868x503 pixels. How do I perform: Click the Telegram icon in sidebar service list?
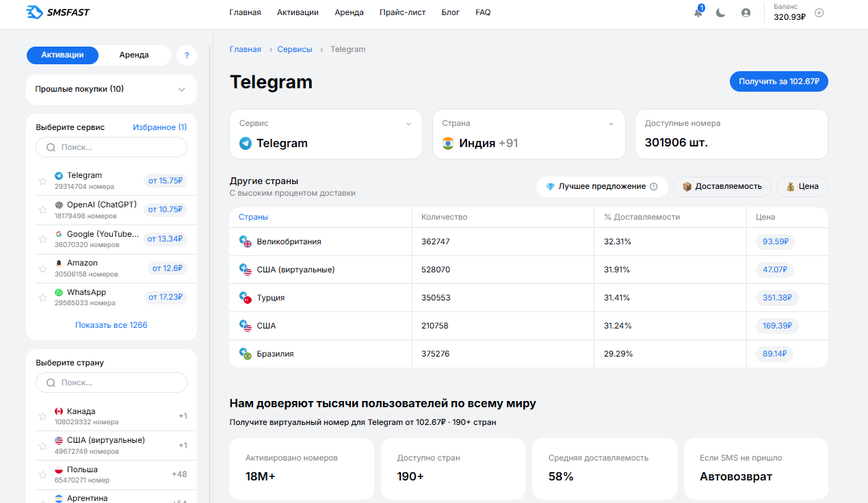click(x=59, y=176)
